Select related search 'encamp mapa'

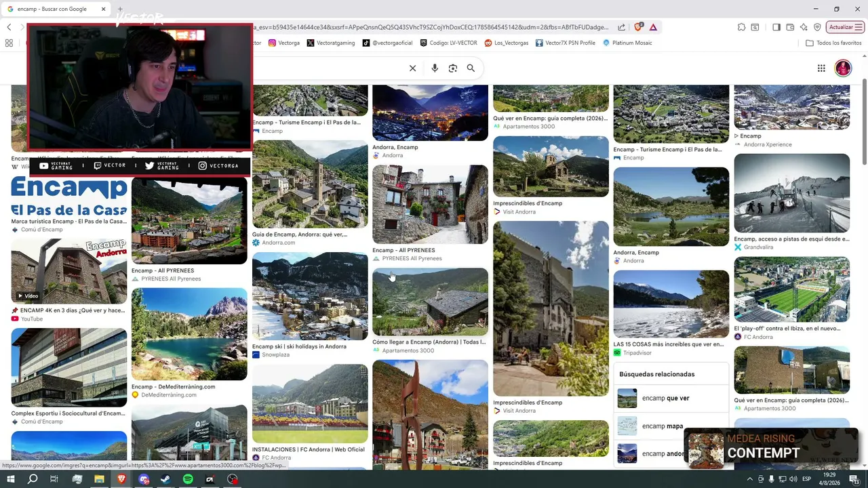[x=671, y=426]
